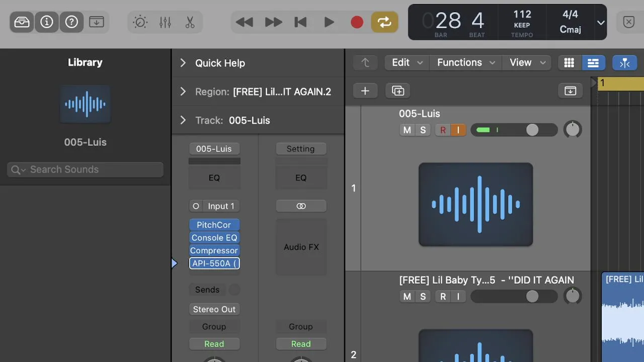644x362 pixels.
Task: Expand the Quick Help section
Action: 183,63
